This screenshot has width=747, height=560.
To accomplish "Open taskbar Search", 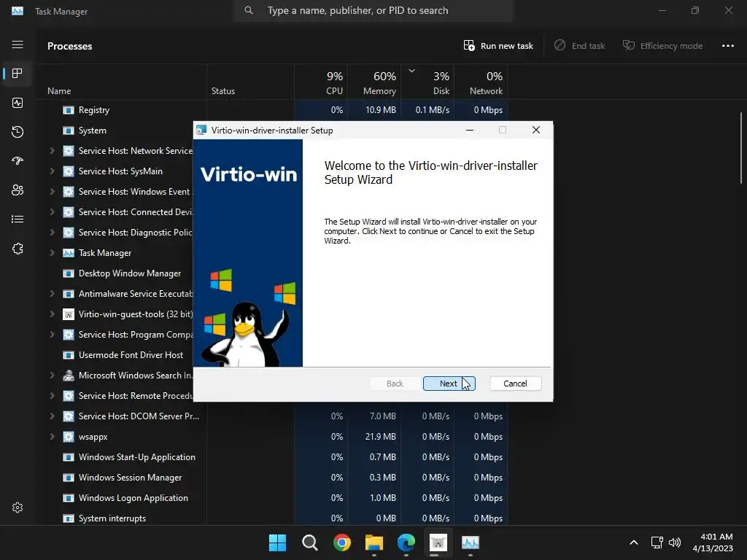I will pyautogui.click(x=309, y=542).
